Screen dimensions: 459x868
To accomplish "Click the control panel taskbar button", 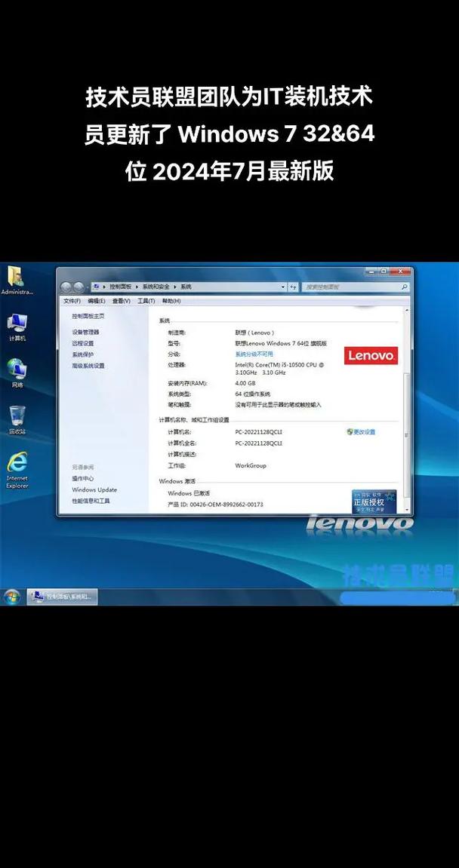I will pos(63,597).
